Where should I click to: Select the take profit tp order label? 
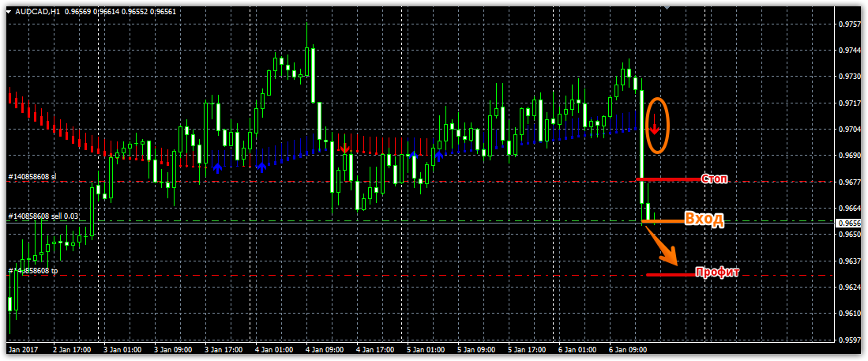pyautogui.click(x=32, y=271)
